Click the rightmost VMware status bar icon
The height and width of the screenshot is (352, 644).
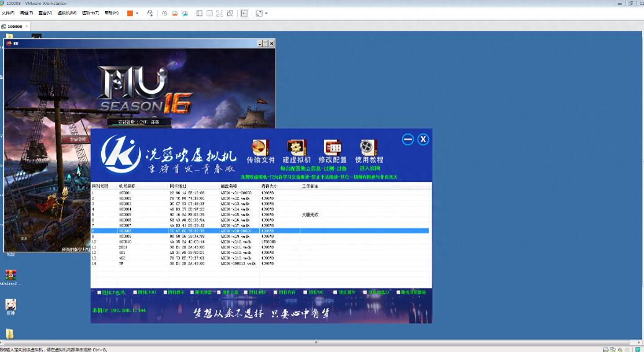pos(637,350)
